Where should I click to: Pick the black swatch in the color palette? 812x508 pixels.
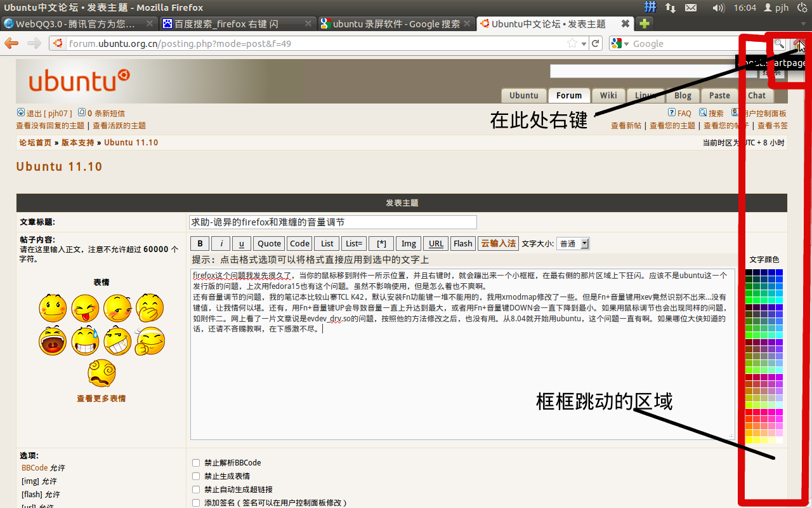pos(749,273)
